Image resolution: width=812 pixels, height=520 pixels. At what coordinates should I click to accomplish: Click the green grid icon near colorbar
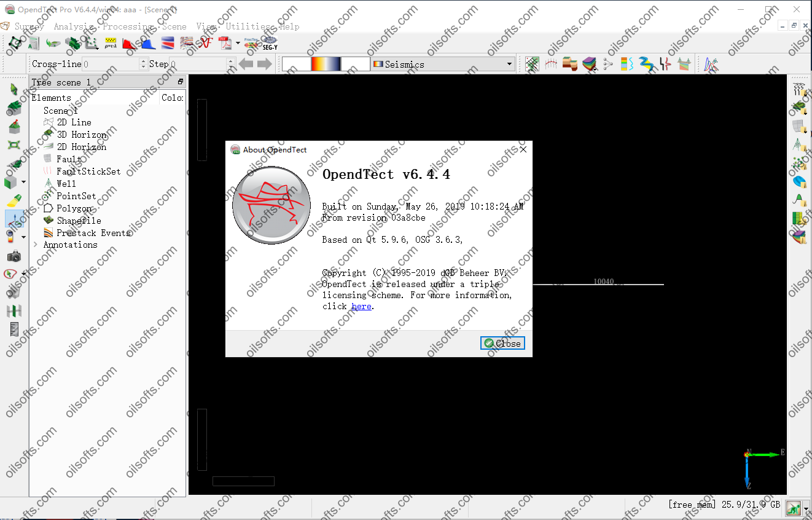pos(532,64)
